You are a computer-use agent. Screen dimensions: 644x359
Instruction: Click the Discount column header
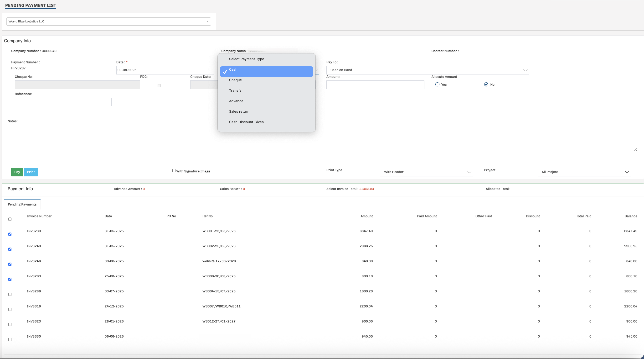coord(533,216)
